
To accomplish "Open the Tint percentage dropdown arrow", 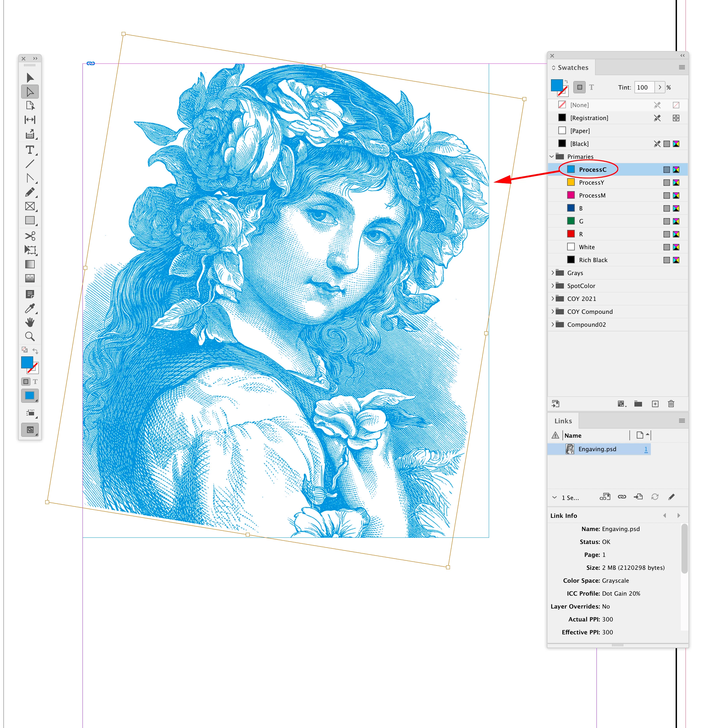I will click(660, 87).
